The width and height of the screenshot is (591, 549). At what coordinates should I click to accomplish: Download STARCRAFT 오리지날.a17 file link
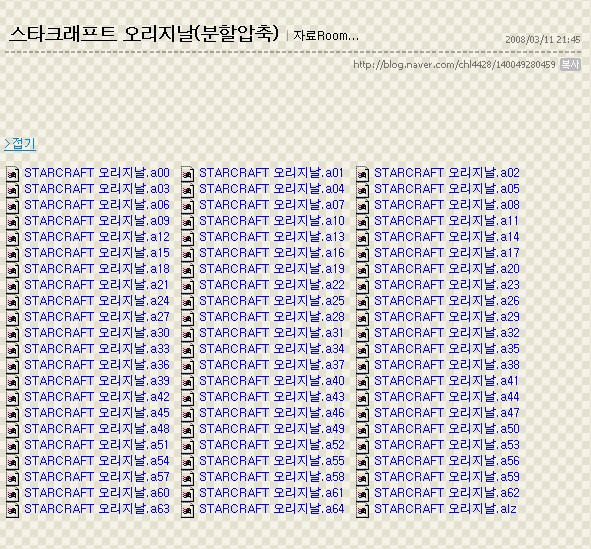447,252
